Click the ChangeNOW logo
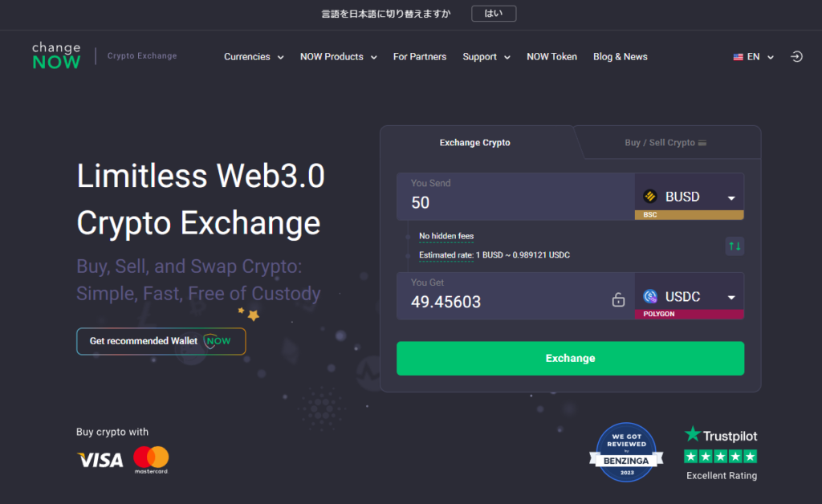Image resolution: width=822 pixels, height=504 pixels. point(56,56)
